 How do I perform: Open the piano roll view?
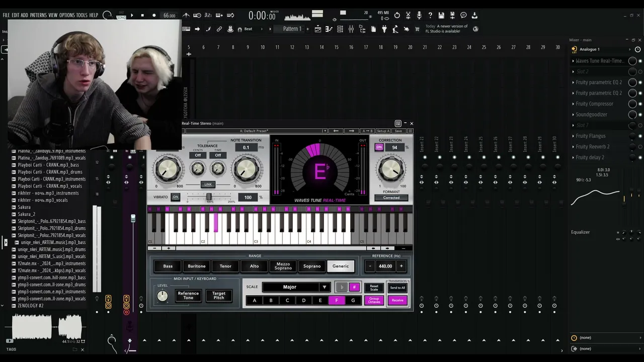(329, 29)
